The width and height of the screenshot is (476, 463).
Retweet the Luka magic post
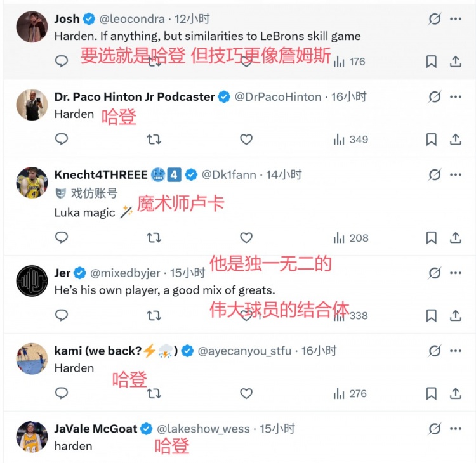point(154,238)
